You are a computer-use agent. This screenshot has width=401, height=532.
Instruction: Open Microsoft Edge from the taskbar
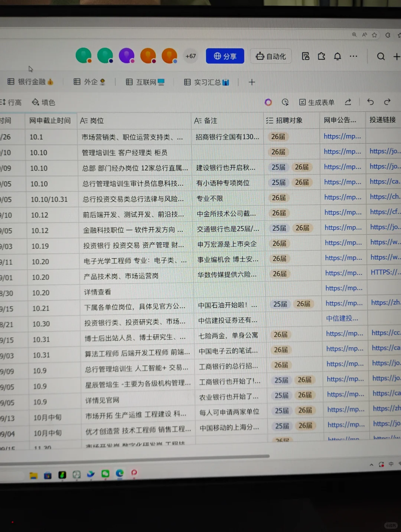coord(120,473)
